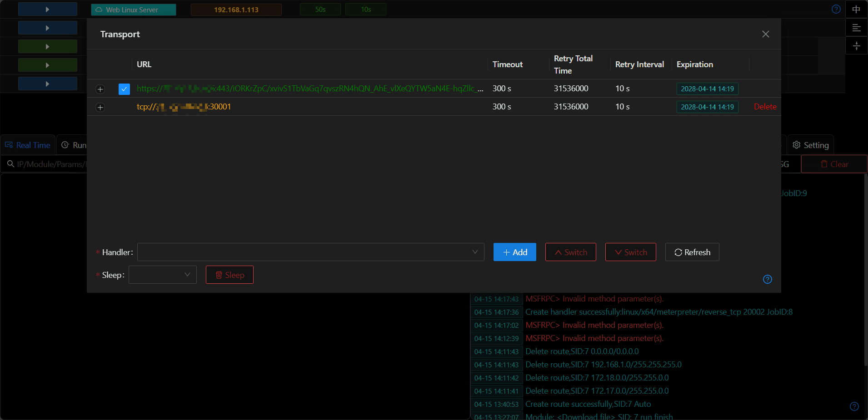
Task: Open the Setting tab
Action: click(811, 145)
